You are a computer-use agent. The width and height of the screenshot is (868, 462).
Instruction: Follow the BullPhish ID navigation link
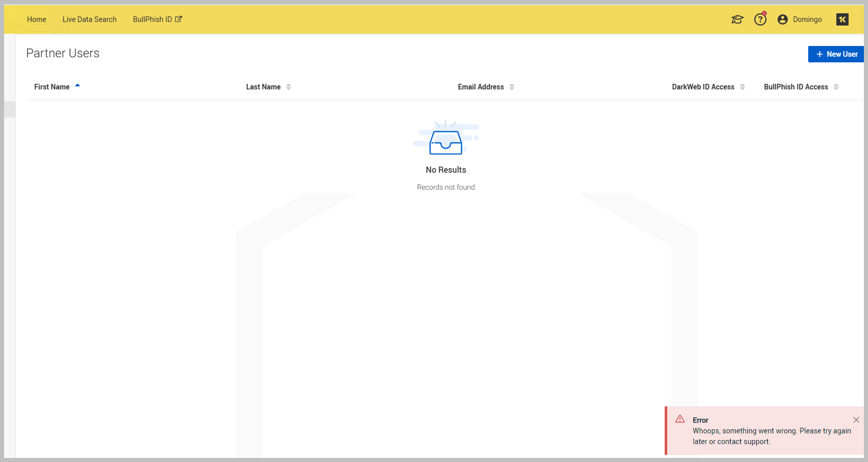(x=152, y=19)
